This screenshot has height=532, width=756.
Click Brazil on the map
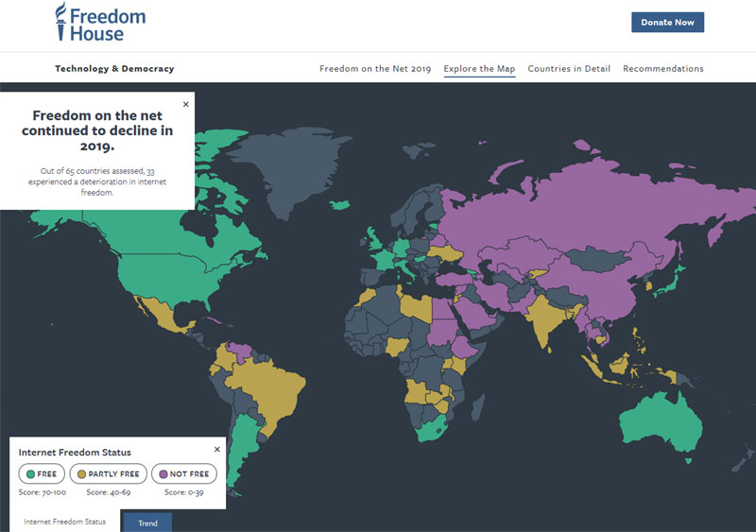(269, 387)
